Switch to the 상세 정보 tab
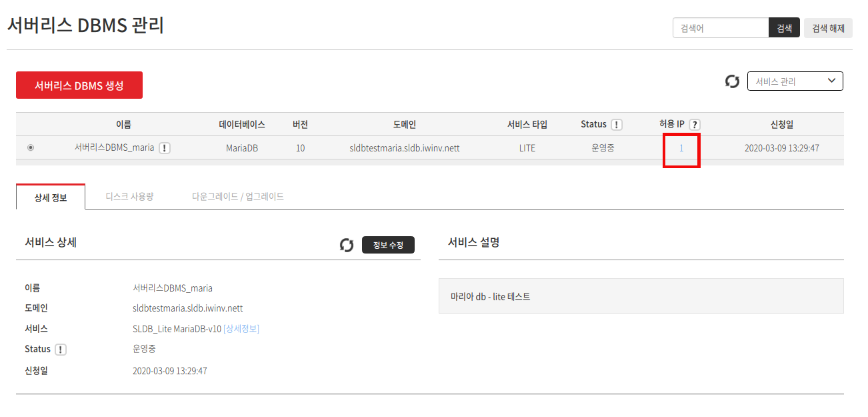The image size is (868, 417). coord(51,197)
